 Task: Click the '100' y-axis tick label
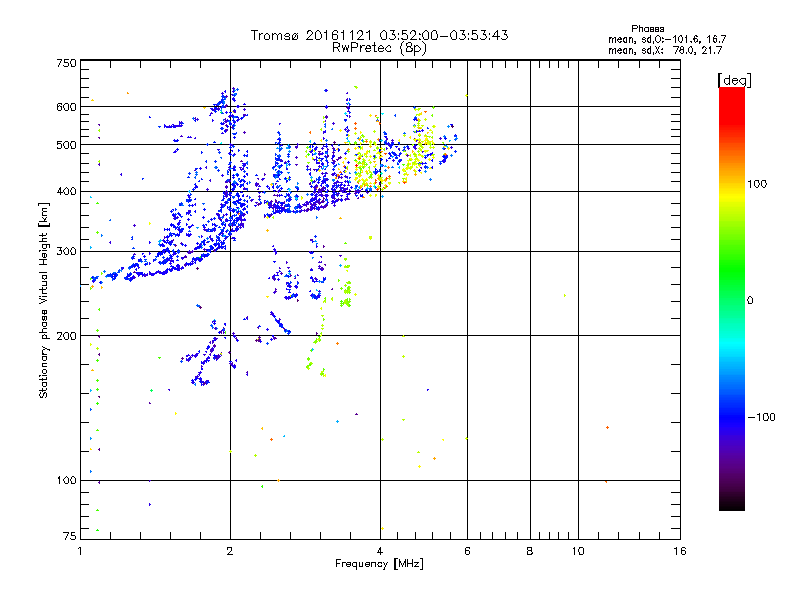66,481
